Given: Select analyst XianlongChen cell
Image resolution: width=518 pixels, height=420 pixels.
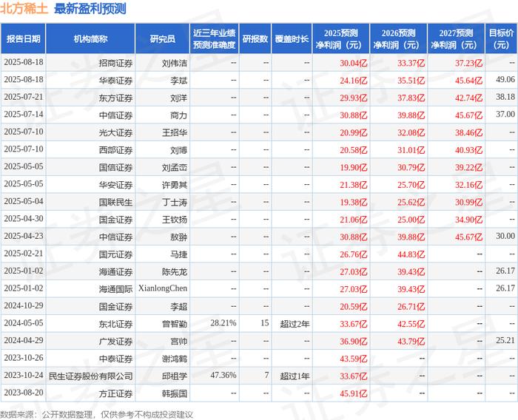Looking at the screenshot, I should (163, 288).
